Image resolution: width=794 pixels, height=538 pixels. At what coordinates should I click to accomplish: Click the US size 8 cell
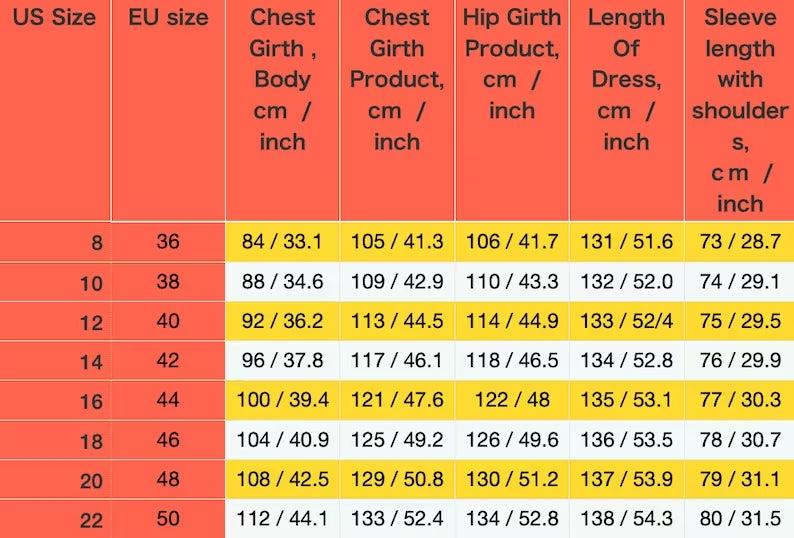tap(96, 243)
